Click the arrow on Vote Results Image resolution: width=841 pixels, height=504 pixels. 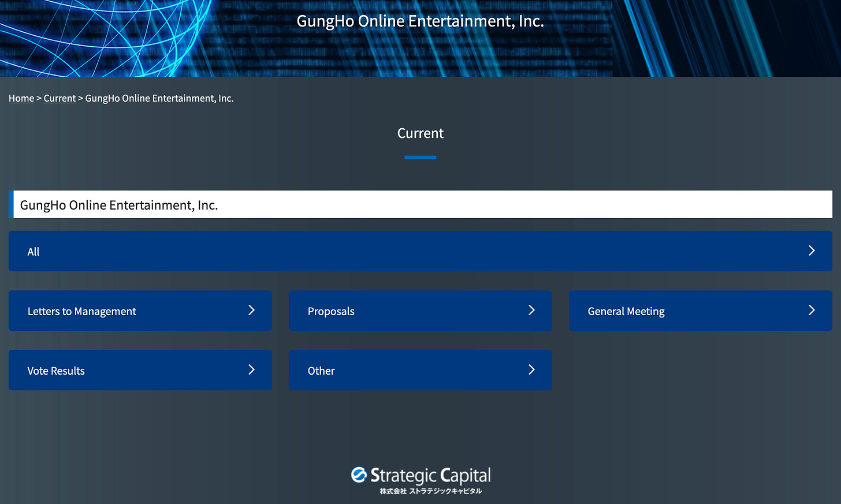click(251, 369)
